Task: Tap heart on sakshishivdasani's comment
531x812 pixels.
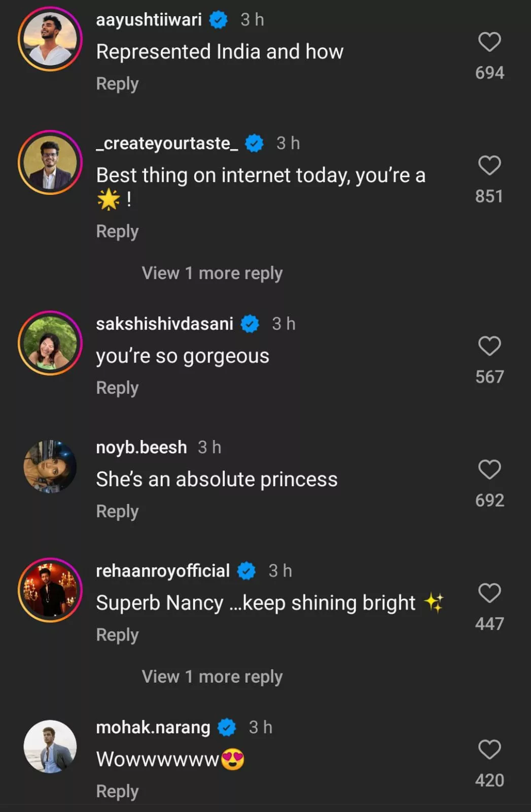Action: point(489,346)
